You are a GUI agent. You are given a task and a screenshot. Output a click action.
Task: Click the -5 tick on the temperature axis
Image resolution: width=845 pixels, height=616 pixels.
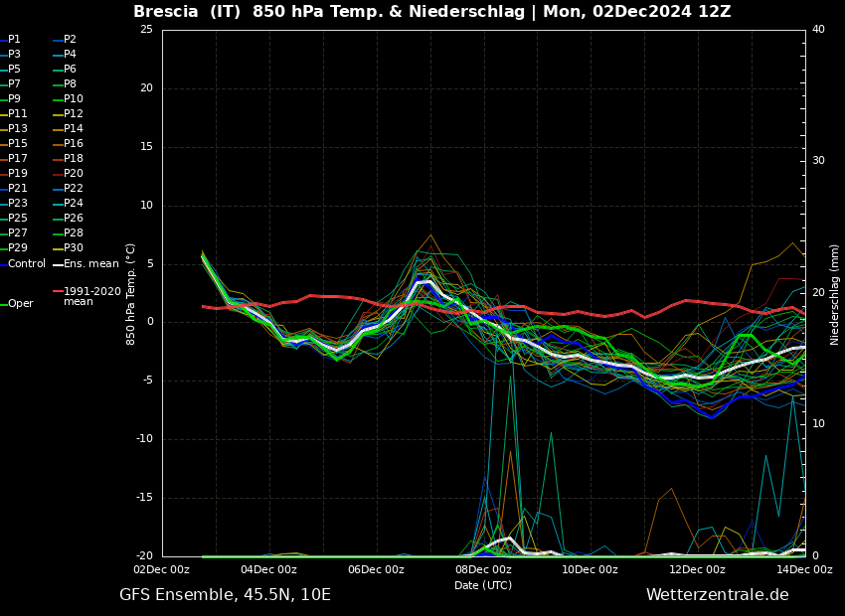coord(148,381)
